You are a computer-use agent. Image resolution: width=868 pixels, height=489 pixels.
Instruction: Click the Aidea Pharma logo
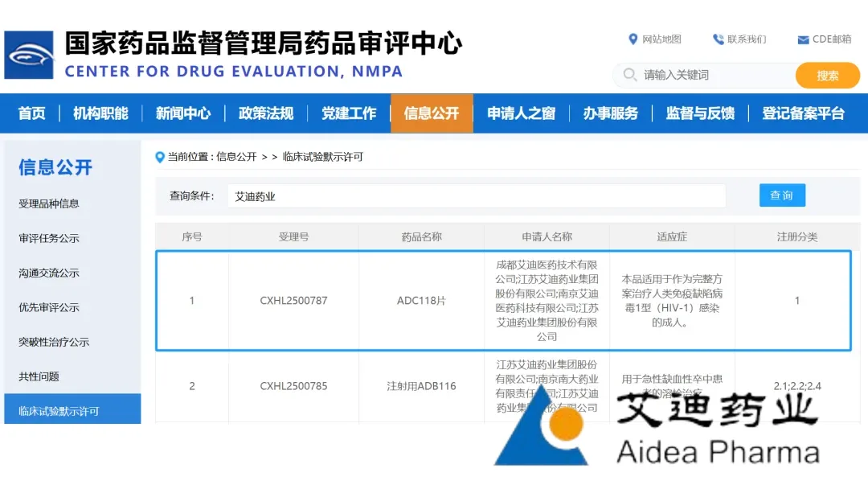click(655, 428)
